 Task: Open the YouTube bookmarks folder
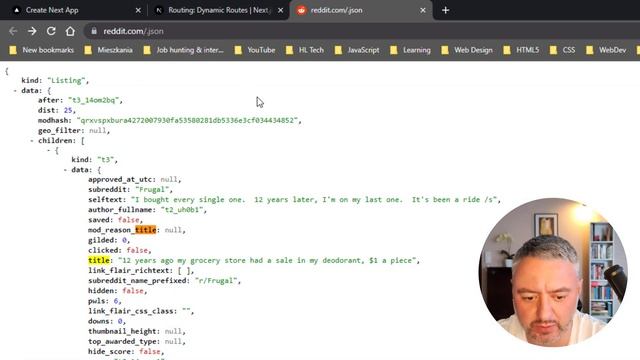255,50
